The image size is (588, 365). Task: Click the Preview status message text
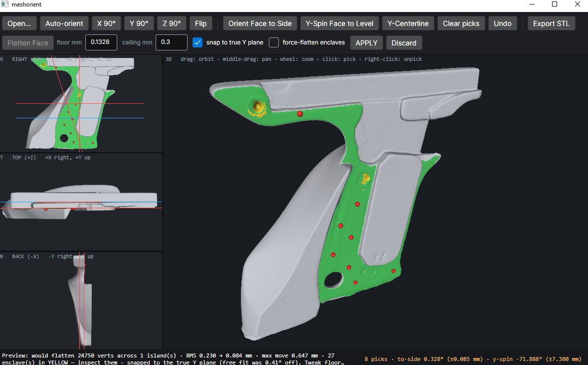click(173, 359)
